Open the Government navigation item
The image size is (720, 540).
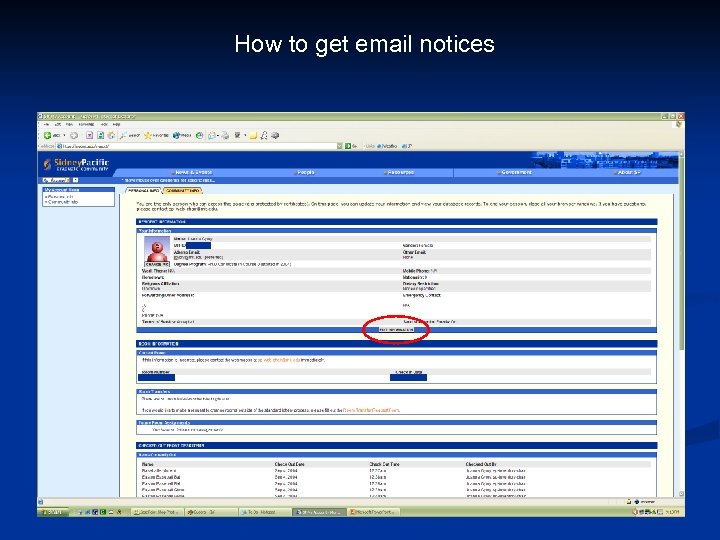[x=515, y=173]
